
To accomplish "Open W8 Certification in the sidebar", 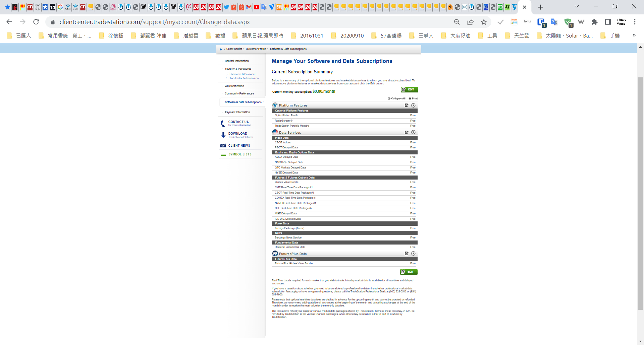I will pos(234,86).
